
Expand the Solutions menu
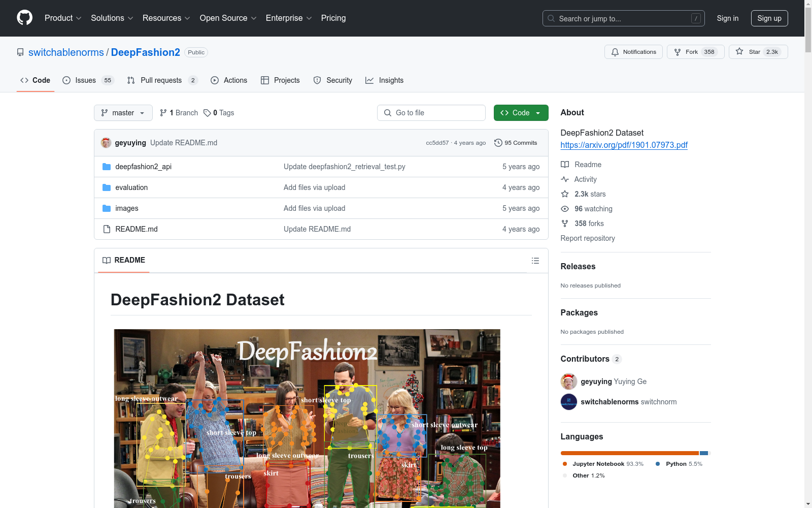pyautogui.click(x=112, y=18)
